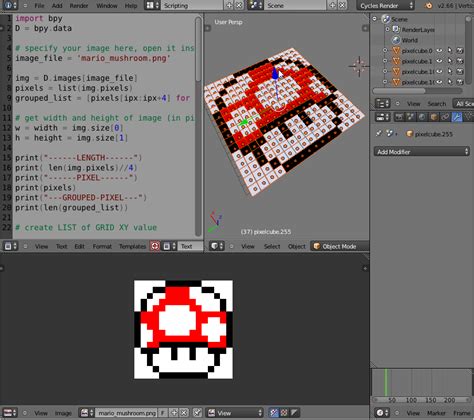Screen dimensions: 474x420
Task: Toggle fake user F for mario_mushroom.png
Action: (162, 413)
